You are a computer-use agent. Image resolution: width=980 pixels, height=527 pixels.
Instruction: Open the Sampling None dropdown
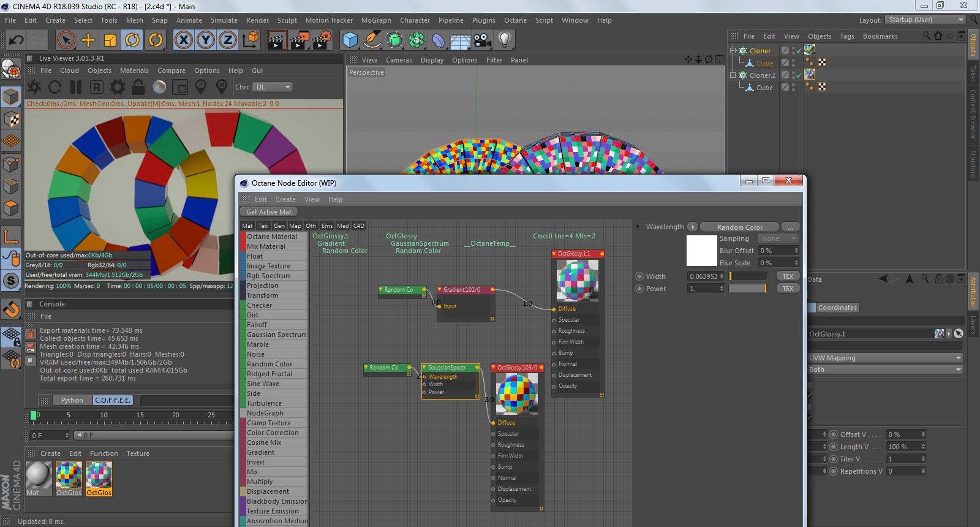[x=778, y=238]
